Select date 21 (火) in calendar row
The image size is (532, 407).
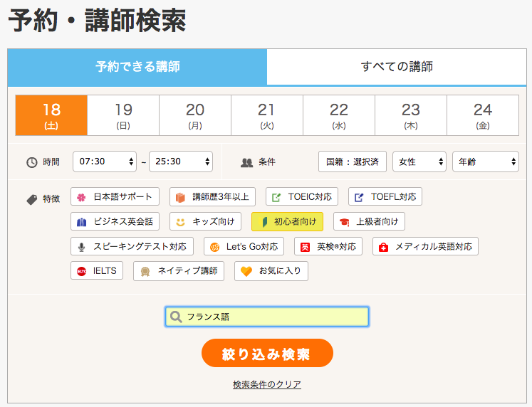tap(266, 115)
